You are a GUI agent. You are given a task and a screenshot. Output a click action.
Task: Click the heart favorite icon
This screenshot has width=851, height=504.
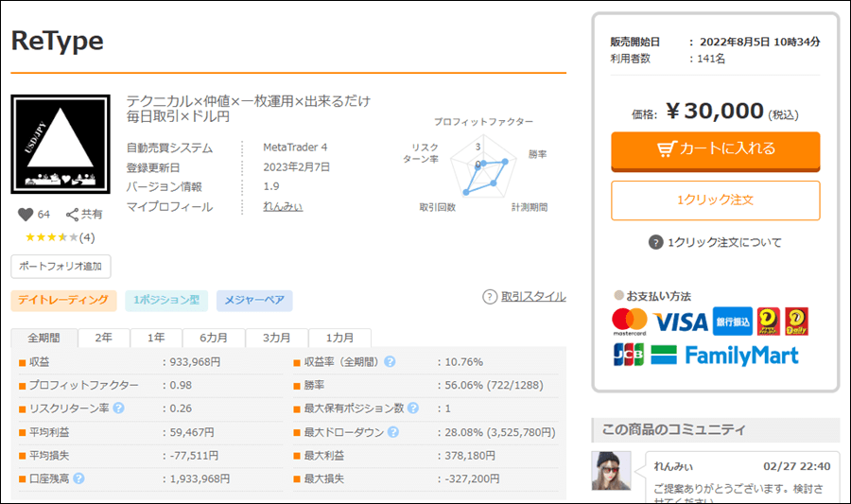(25, 215)
